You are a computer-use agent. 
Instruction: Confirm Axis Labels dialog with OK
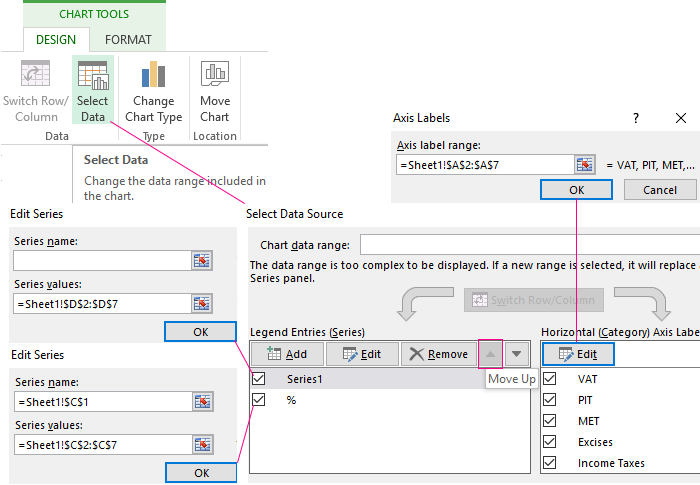click(576, 190)
